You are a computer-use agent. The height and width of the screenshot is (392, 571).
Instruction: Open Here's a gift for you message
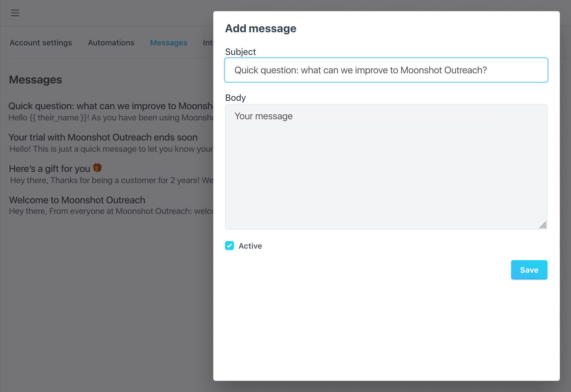pyautogui.click(x=50, y=169)
